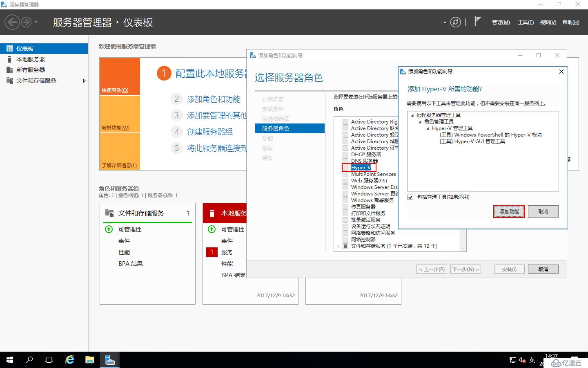Click the 了解详细信息(L) tile
This screenshot has width=588, height=368.
(120, 152)
